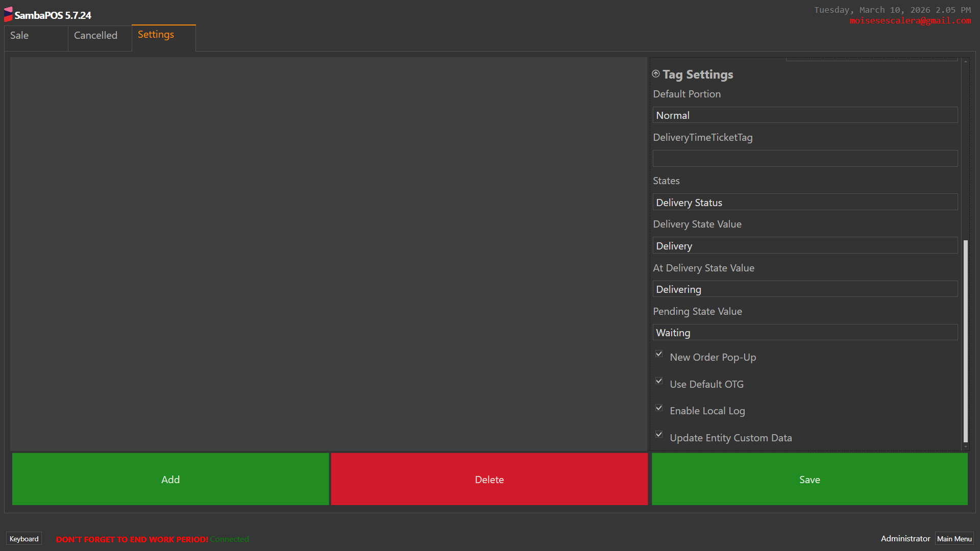This screenshot has height=551, width=980.
Task: Click the settings panel vertical scrollbar
Action: (x=965, y=340)
